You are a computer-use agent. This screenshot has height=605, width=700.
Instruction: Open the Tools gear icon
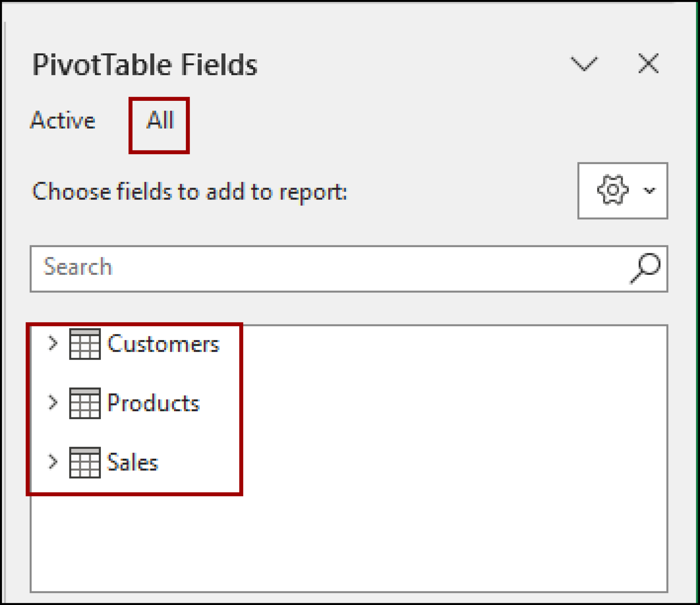tap(612, 191)
